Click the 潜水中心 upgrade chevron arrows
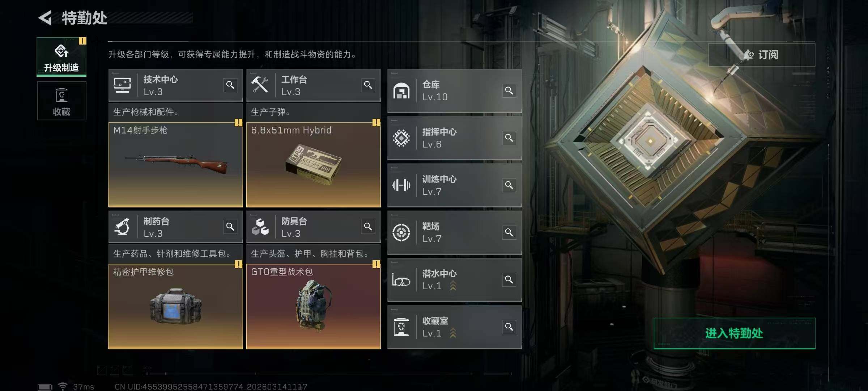Viewport: 868px width, 391px height. point(453,286)
